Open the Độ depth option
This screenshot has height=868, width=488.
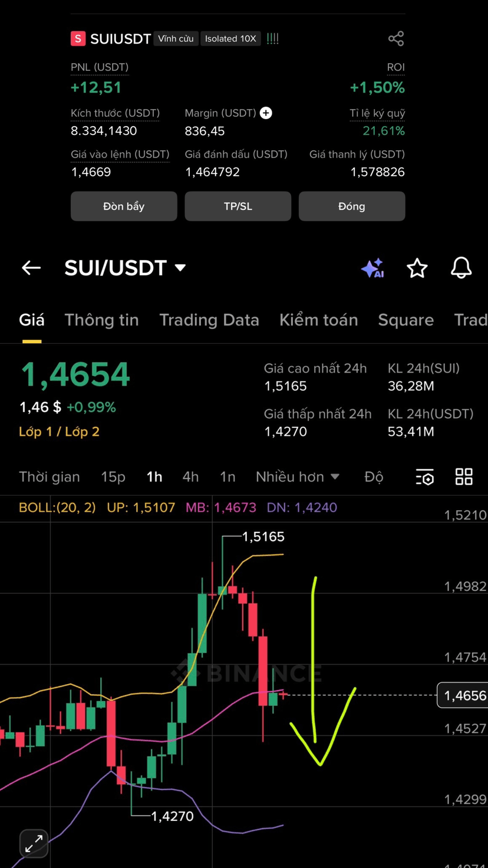(x=374, y=476)
